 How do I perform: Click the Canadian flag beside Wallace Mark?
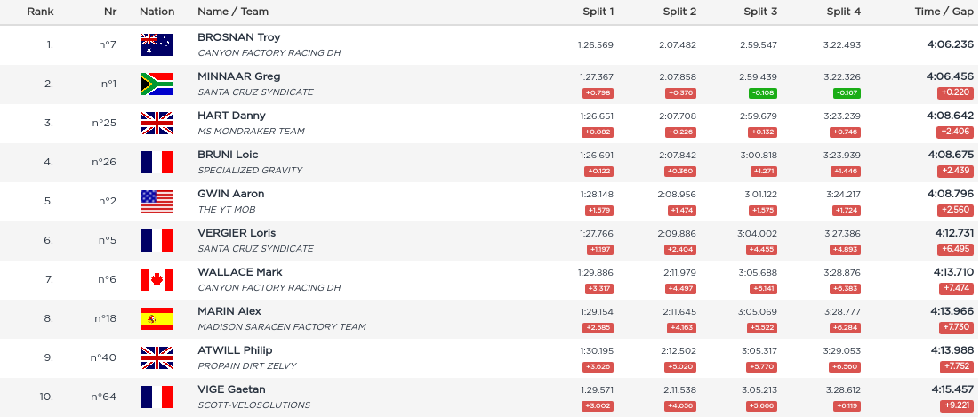point(157,279)
